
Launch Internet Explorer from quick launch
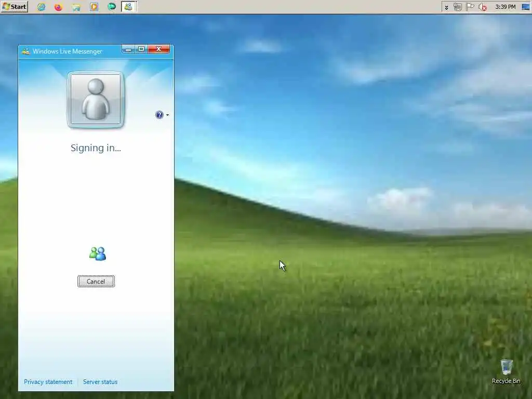[42, 7]
